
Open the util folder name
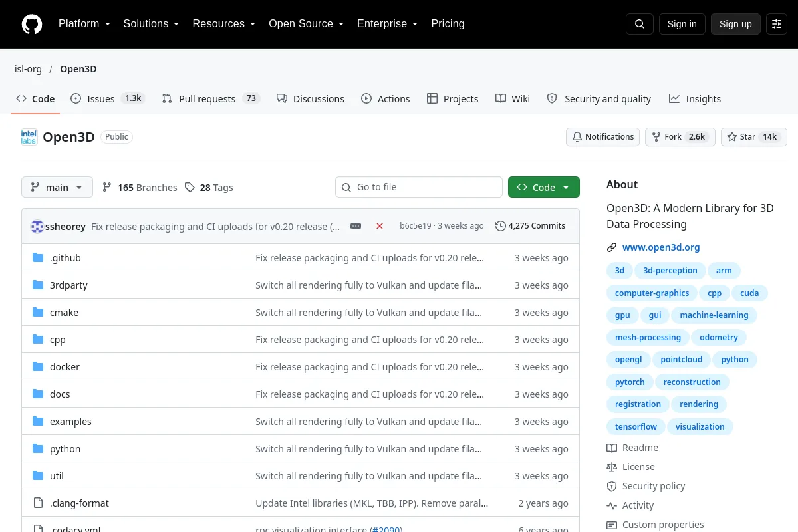click(57, 476)
